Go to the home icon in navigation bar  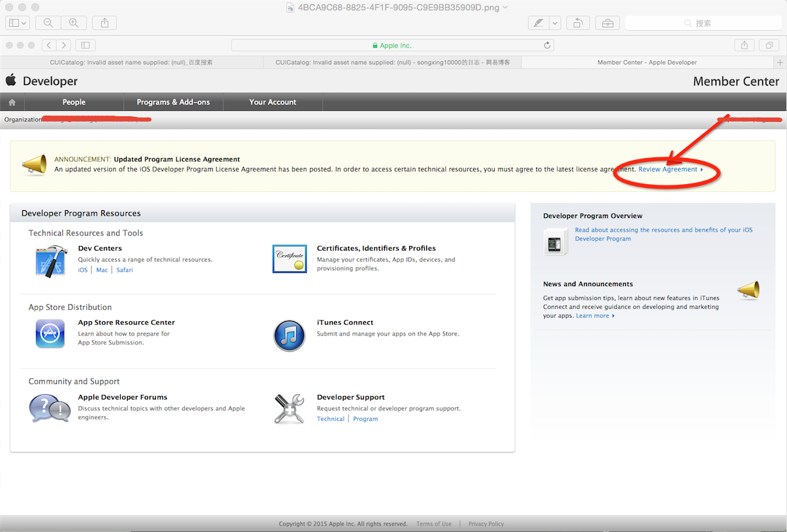[x=12, y=102]
